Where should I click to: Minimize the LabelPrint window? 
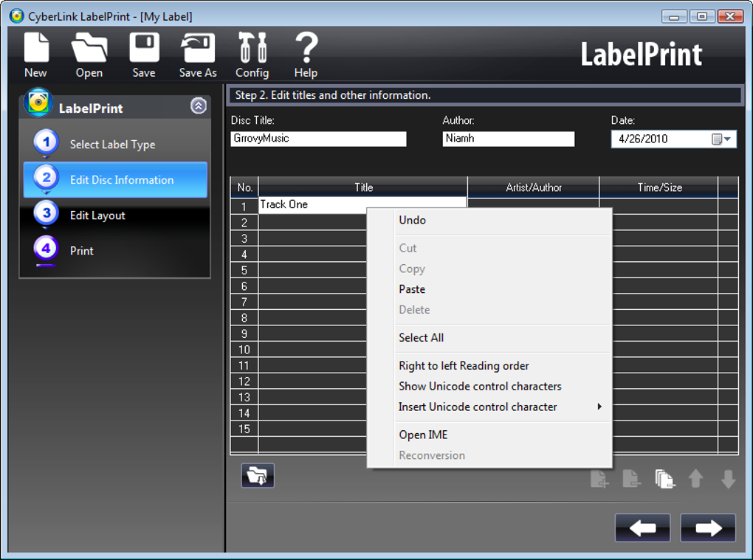pos(674,17)
